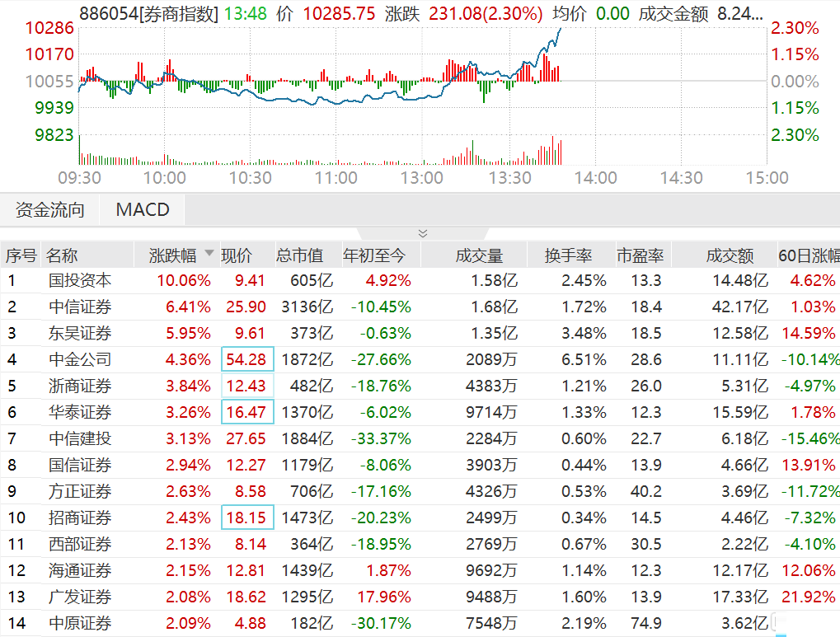Open the MACD indicator tab
The width and height of the screenshot is (840, 637).
pos(142,209)
